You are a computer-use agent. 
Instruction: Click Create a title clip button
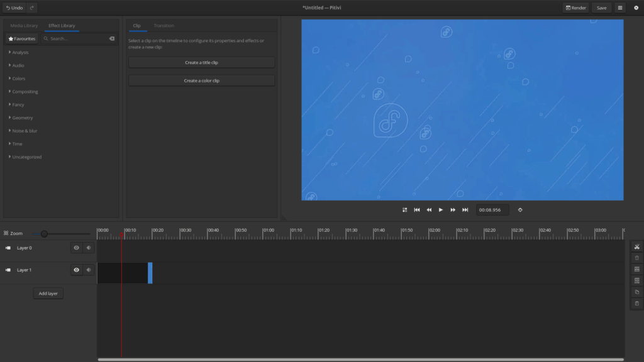(x=201, y=63)
